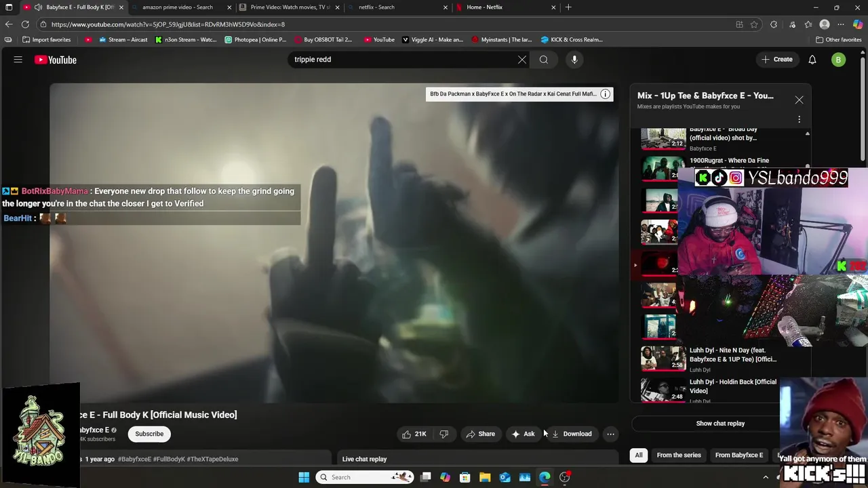Select the browser address bar URL
The image size is (868, 488).
point(168,24)
